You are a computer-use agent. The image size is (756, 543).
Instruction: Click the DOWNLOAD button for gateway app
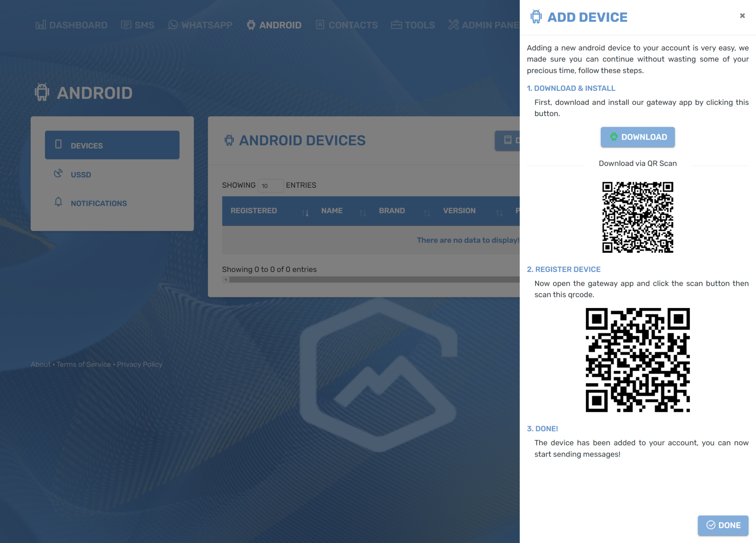click(638, 136)
